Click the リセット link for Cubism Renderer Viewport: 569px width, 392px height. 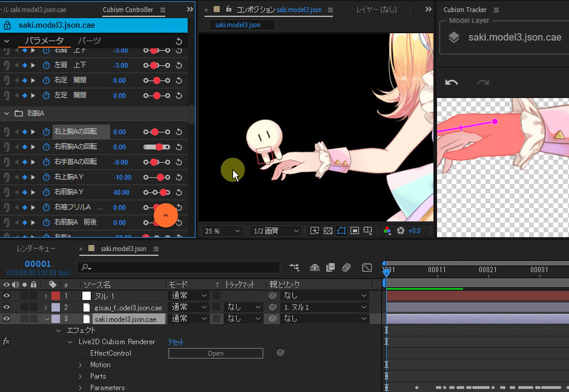point(176,342)
